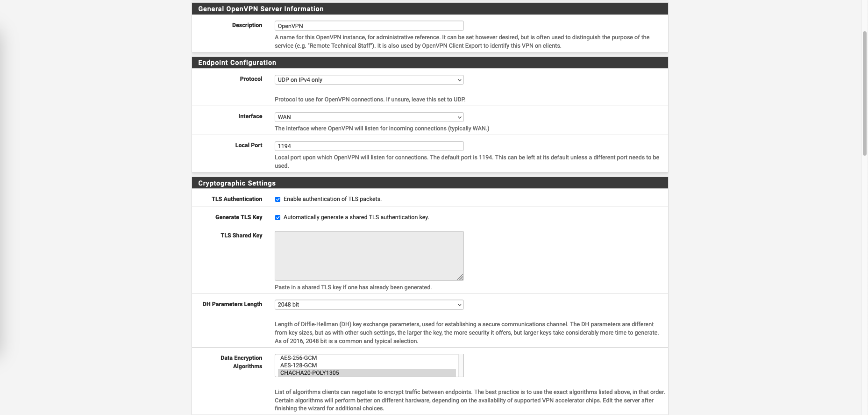
Task: Open the DH Parameters Length dropdown
Action: tap(369, 305)
